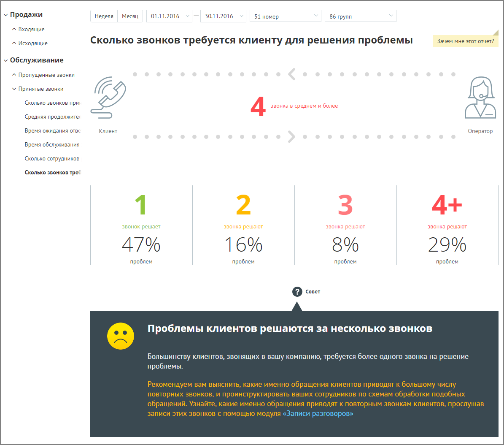The image size is (504, 445).
Task: Click the operator headset avatar icon
Action: (480, 98)
